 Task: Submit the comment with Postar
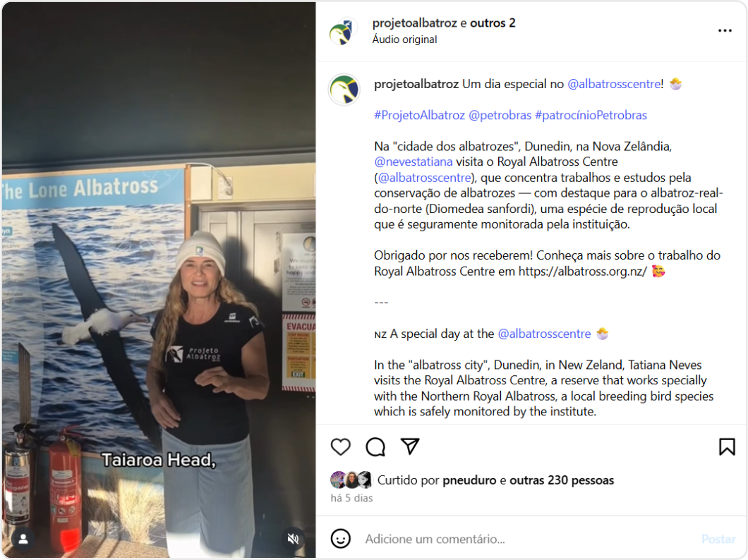[x=718, y=539]
